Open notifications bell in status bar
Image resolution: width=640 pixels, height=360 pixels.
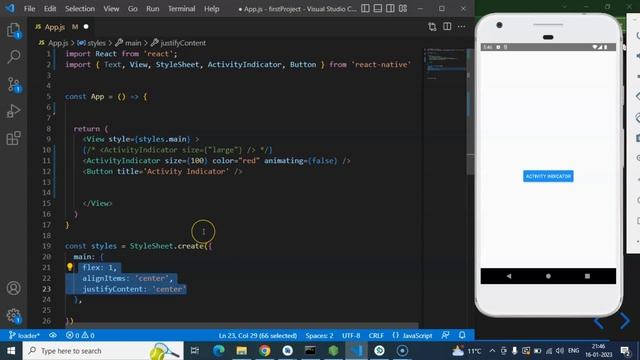[462, 336]
